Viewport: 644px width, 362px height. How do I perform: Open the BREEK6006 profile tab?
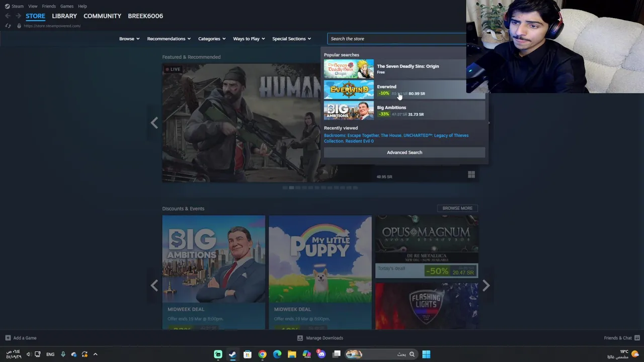coord(145,16)
